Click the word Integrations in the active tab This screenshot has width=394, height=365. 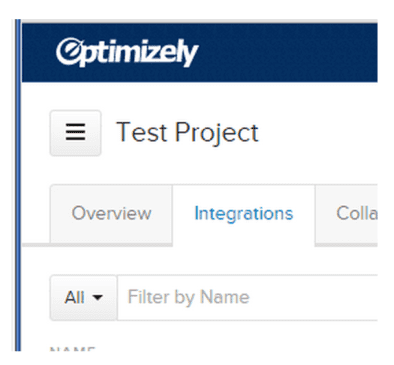244,214
